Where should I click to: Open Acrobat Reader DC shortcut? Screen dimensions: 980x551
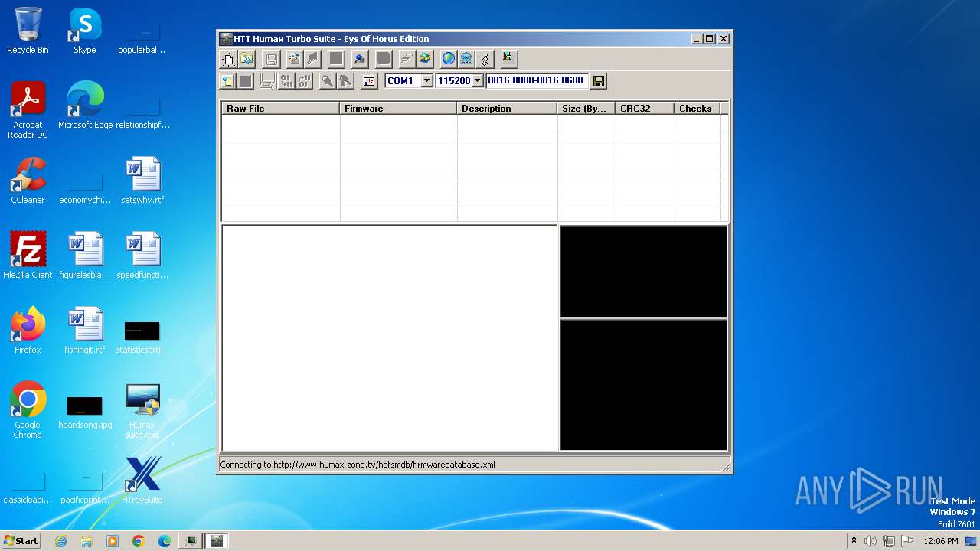pyautogui.click(x=28, y=111)
